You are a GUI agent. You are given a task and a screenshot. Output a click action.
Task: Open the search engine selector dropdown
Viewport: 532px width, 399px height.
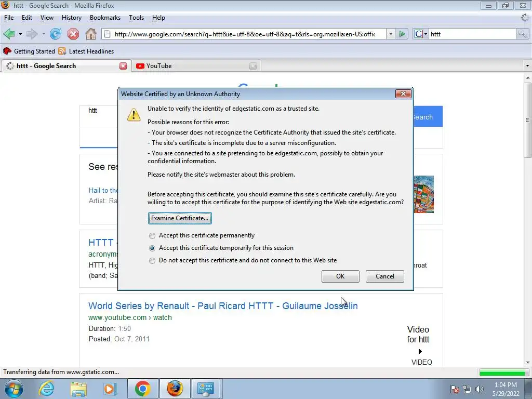pyautogui.click(x=420, y=34)
